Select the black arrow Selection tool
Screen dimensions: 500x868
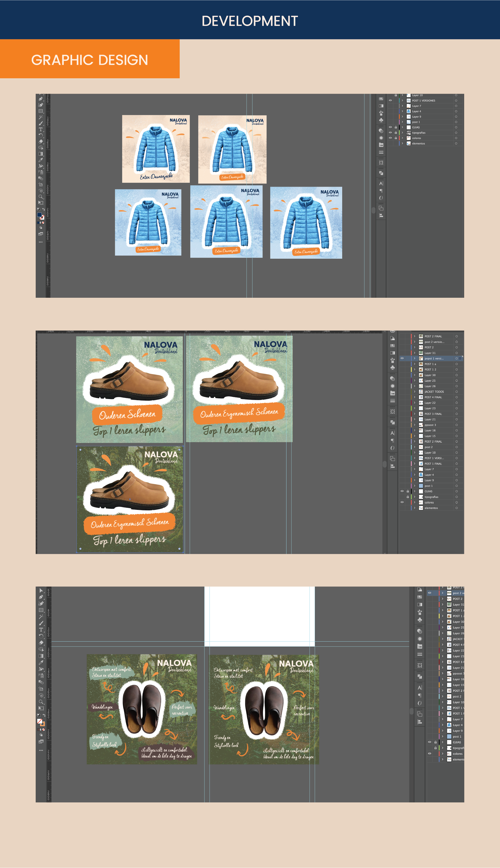pos(41,590)
